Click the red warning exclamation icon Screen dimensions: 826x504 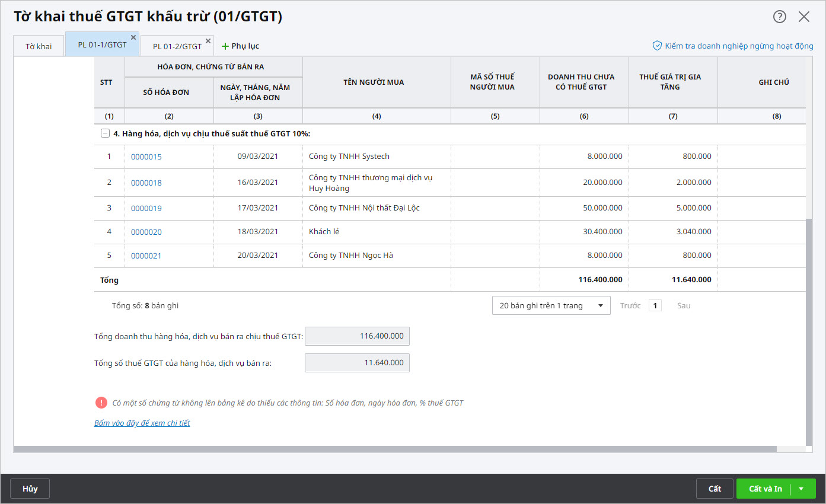point(101,403)
